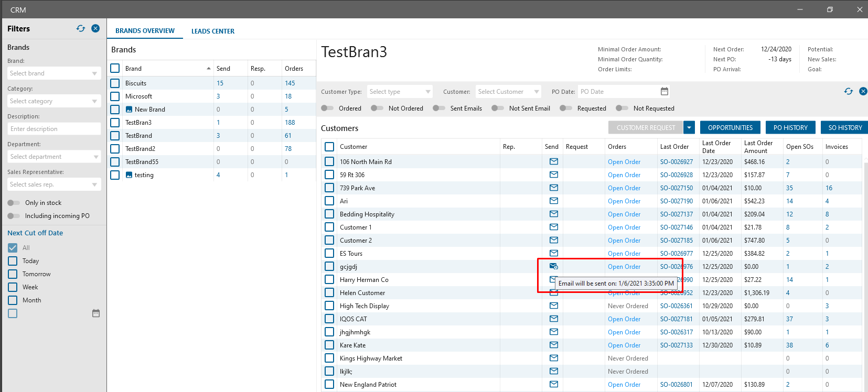
Task: Select all brands with header checkbox
Action: [x=115, y=68]
